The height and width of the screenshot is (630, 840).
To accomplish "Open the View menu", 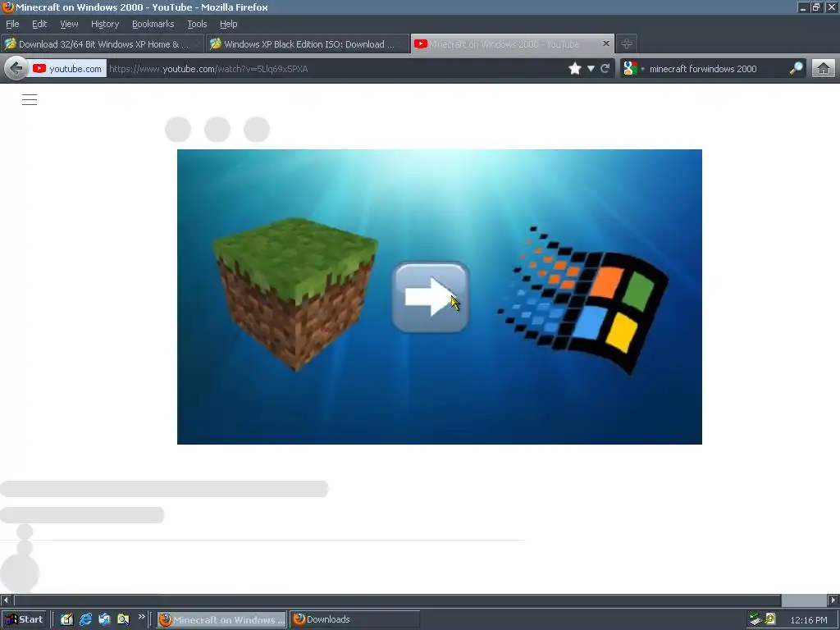I will [69, 24].
